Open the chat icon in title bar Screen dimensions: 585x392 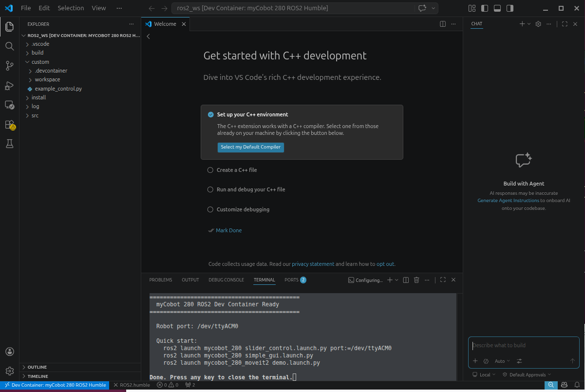point(422,8)
